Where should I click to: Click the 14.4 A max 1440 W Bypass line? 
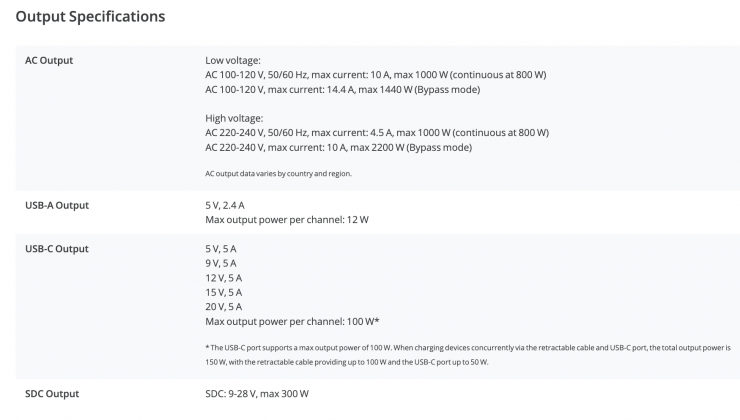point(342,90)
